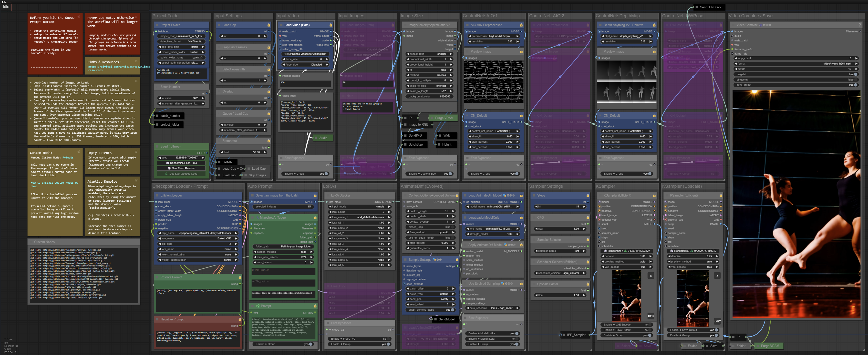Screen dimensions: 868x355
Task: Click the lock icon on Select every nth
Action: [x=269, y=69]
